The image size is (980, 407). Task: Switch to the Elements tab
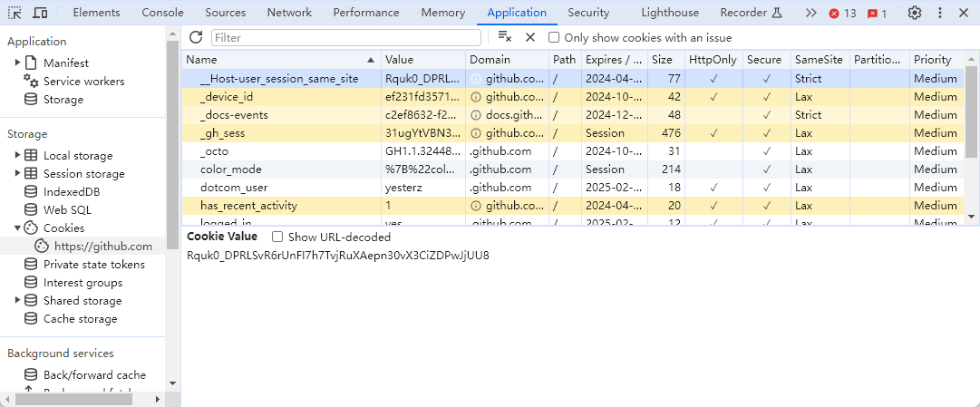tap(96, 13)
